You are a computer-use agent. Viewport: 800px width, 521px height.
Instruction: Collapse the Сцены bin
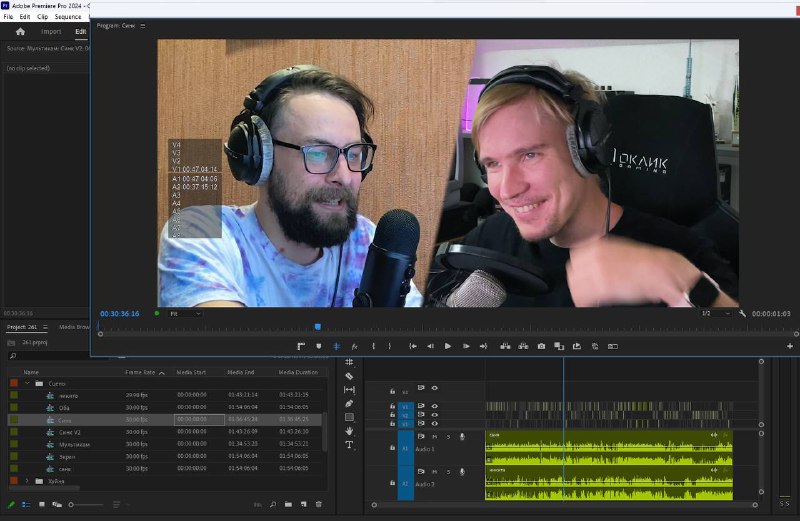pyautogui.click(x=28, y=383)
